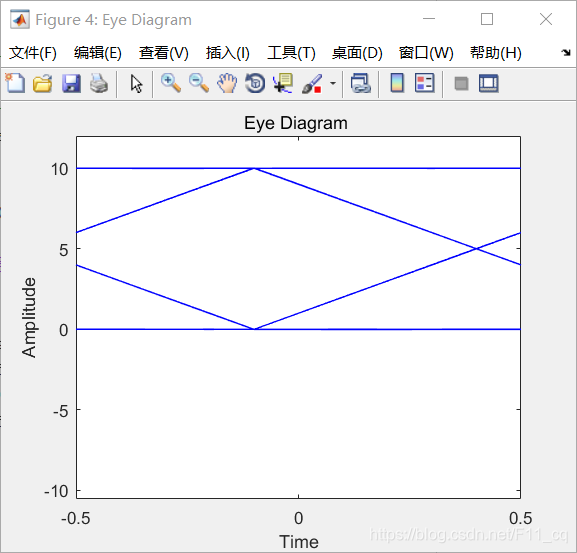
Task: Select the Data Cursor tool
Action: pos(283,83)
